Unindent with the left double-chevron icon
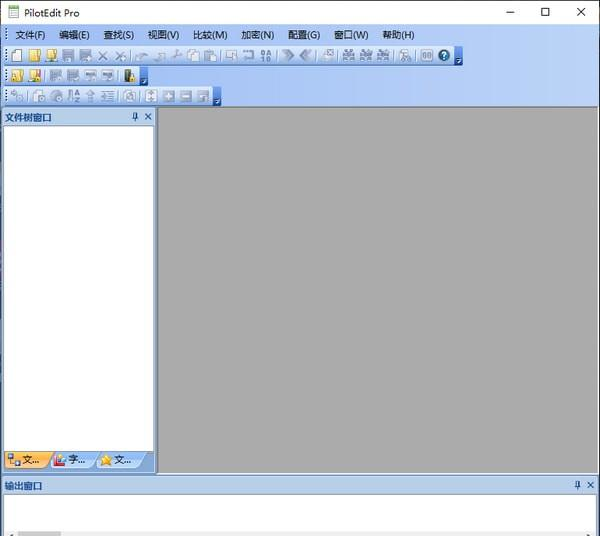 pos(305,56)
